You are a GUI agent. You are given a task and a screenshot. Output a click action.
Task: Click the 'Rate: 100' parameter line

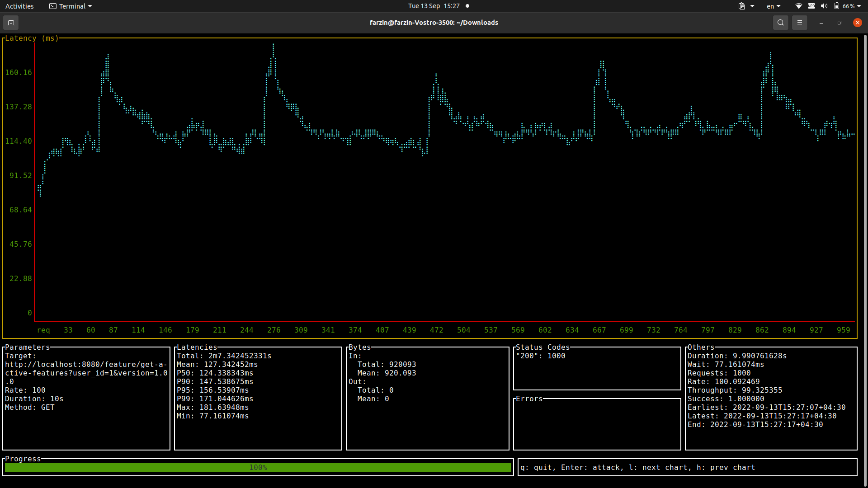point(25,390)
